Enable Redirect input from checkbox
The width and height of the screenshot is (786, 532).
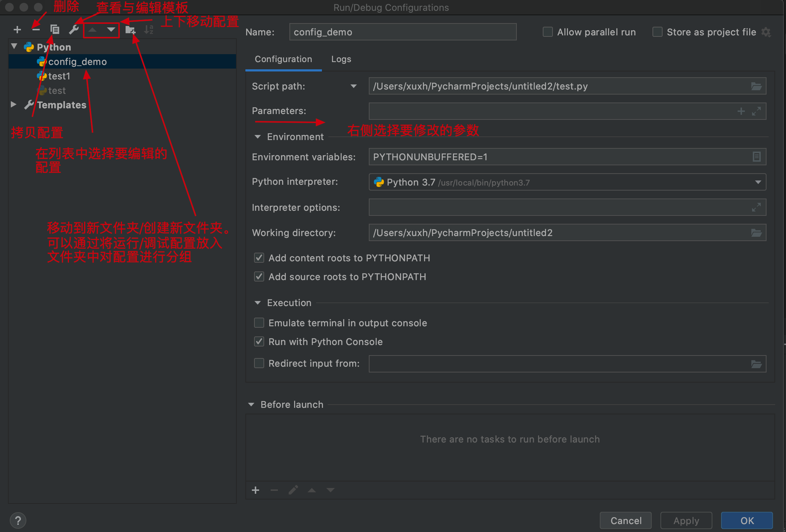tap(259, 363)
